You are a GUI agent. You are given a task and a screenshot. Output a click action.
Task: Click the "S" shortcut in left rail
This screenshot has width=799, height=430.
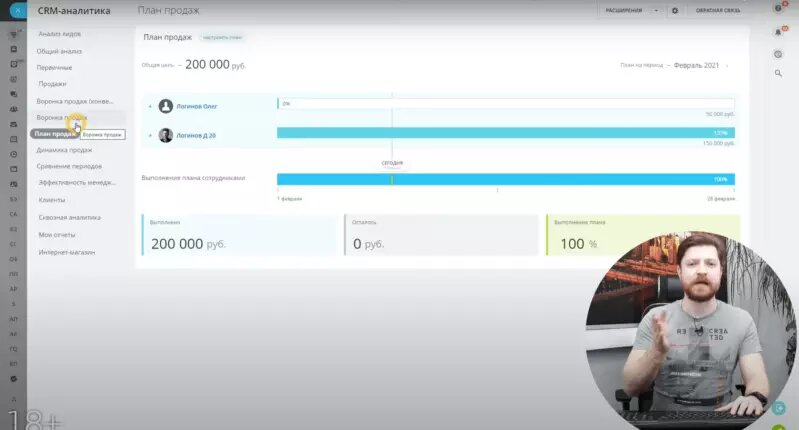(14, 304)
